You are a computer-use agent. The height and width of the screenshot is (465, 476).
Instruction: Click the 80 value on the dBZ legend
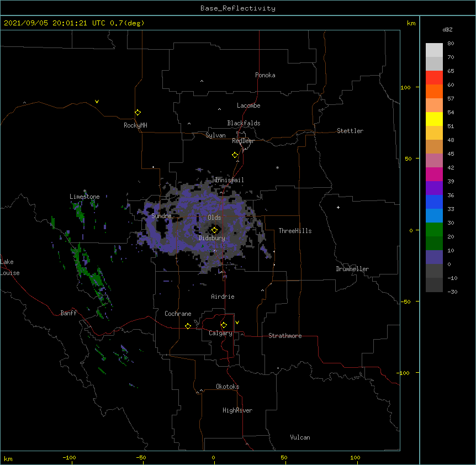point(451,44)
